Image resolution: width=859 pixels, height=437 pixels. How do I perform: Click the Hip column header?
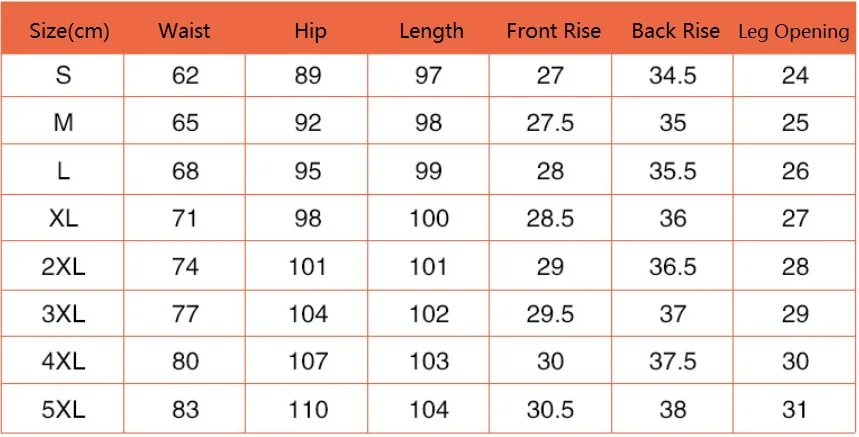[310, 32]
